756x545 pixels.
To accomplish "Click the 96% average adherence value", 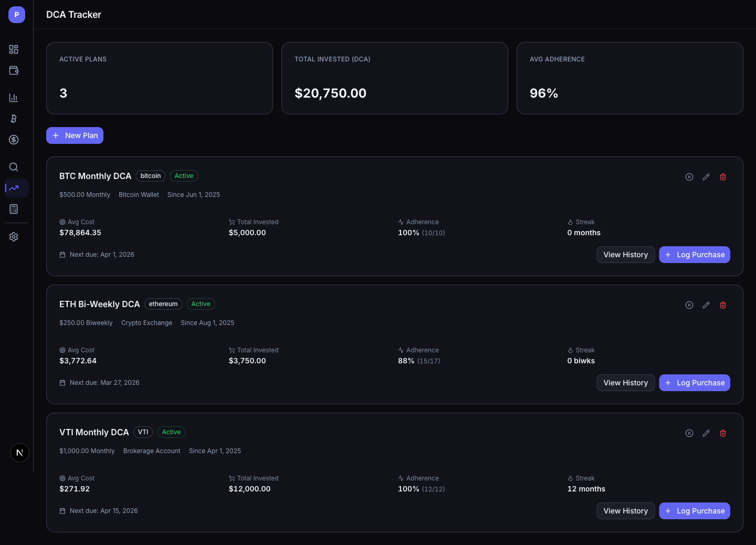I will [x=544, y=93].
